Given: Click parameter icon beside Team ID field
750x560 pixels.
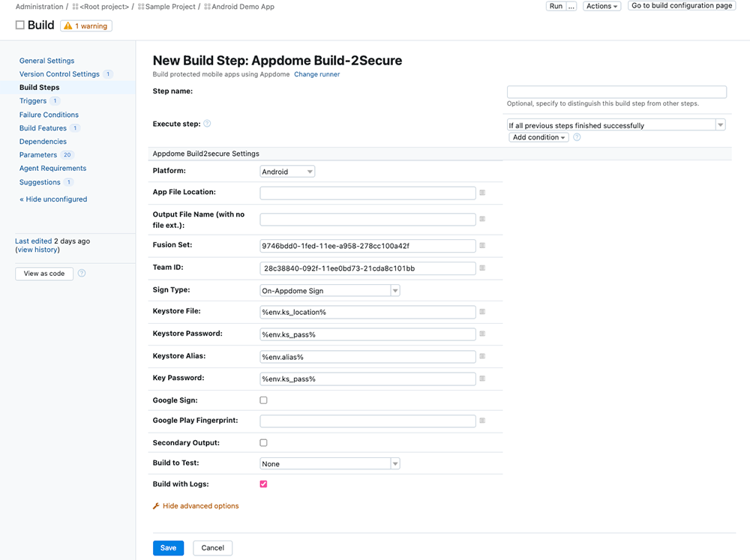Looking at the screenshot, I should (x=482, y=268).
